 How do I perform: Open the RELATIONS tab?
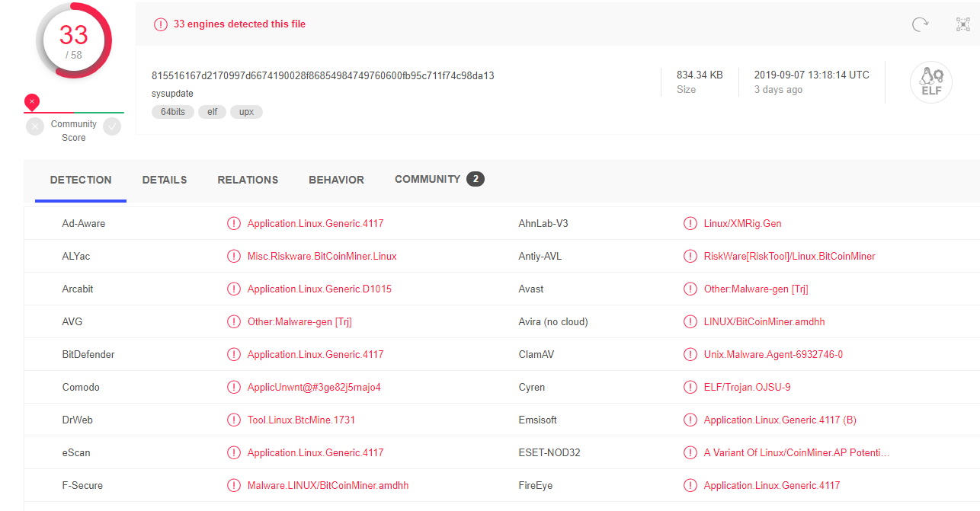pyautogui.click(x=248, y=180)
